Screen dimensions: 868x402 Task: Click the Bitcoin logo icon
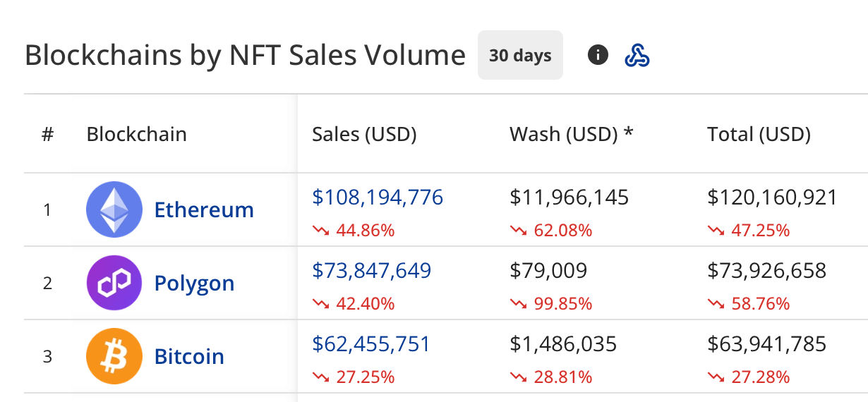coord(113,356)
